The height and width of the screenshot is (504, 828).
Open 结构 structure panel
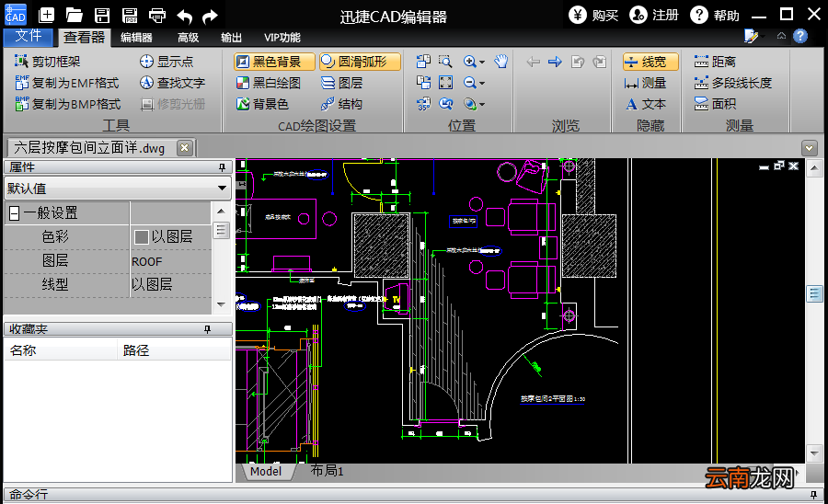pyautogui.click(x=341, y=104)
